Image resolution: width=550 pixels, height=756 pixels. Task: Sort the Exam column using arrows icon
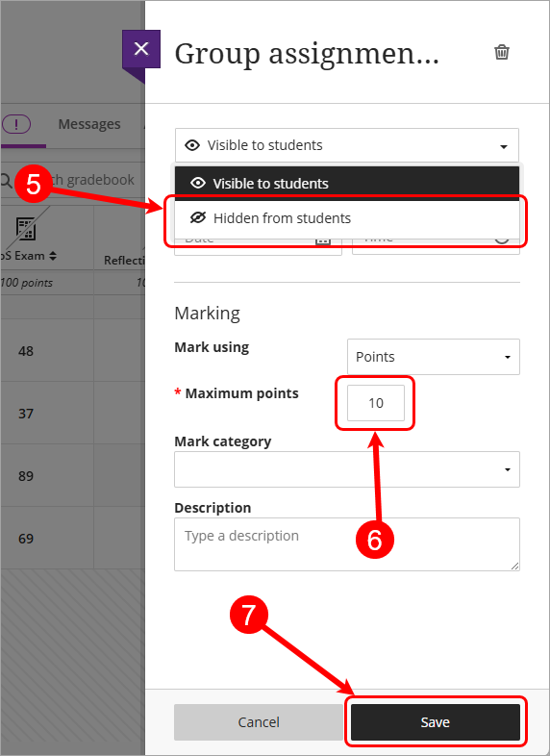pos(53,256)
